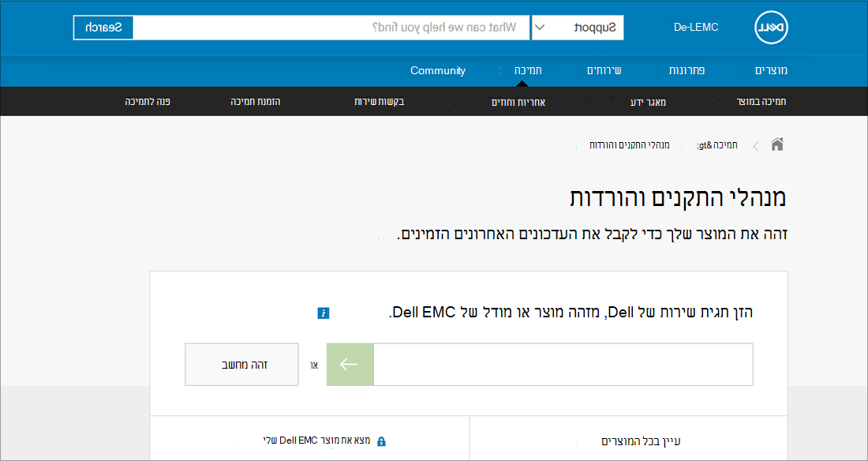Focus the 'What can we help you find' field
Image resolution: width=868 pixels, height=461 pixels.
pos(331,28)
